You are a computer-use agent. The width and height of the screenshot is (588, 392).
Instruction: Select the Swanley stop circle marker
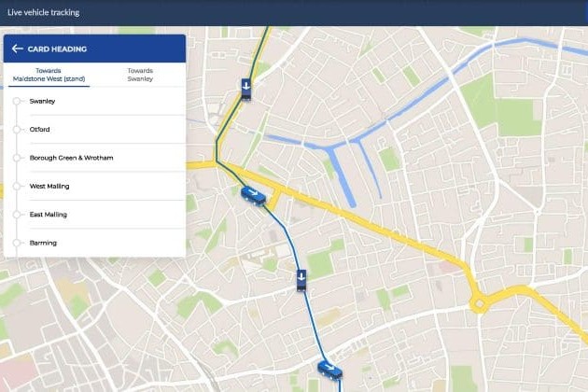pos(17,102)
